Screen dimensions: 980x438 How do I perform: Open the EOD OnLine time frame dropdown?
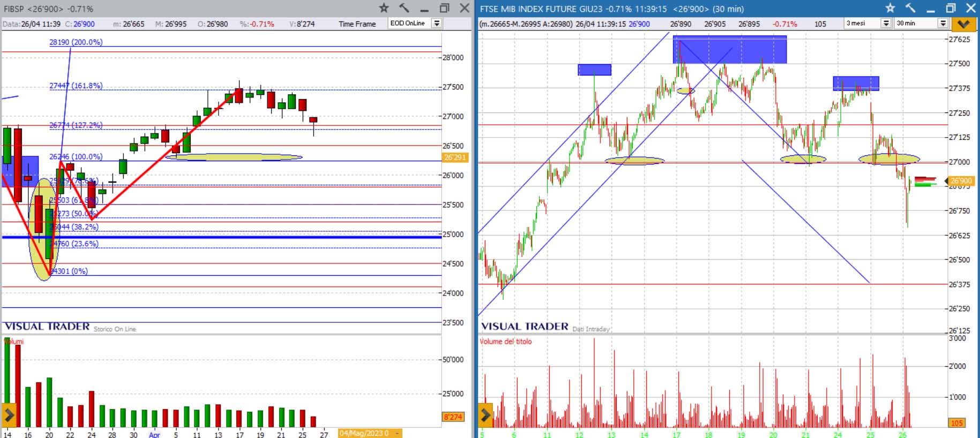pos(437,24)
